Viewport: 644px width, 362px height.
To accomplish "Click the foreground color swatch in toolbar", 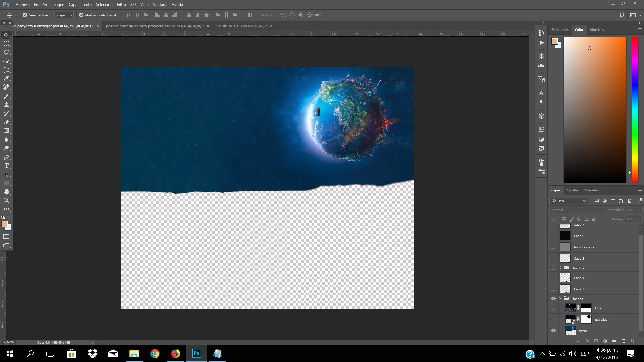I will click(5, 224).
